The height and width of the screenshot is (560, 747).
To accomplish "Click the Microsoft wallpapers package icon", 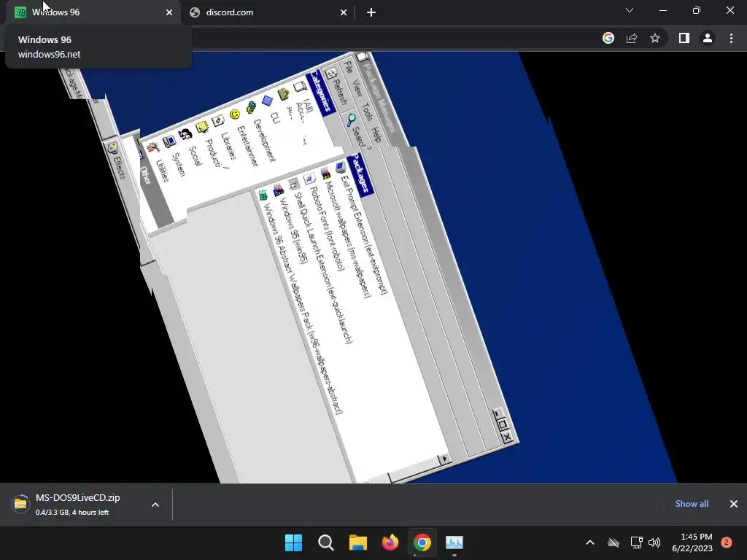I will point(326,174).
